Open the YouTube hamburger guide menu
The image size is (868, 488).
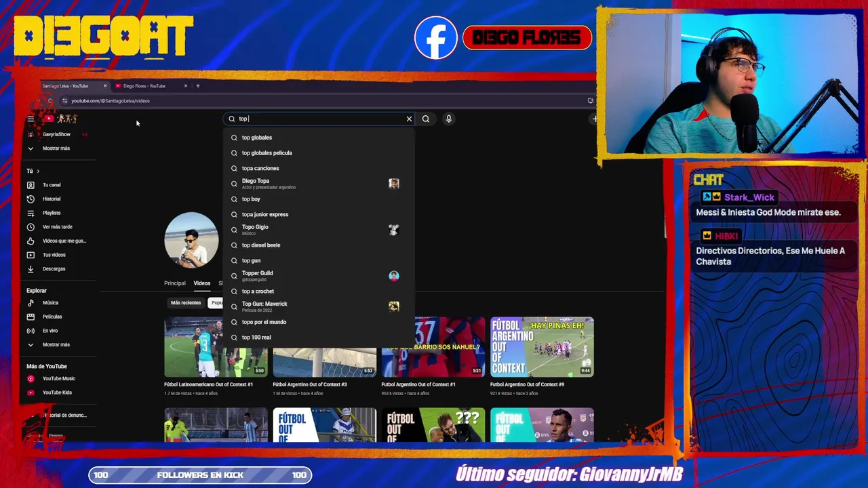point(31,119)
